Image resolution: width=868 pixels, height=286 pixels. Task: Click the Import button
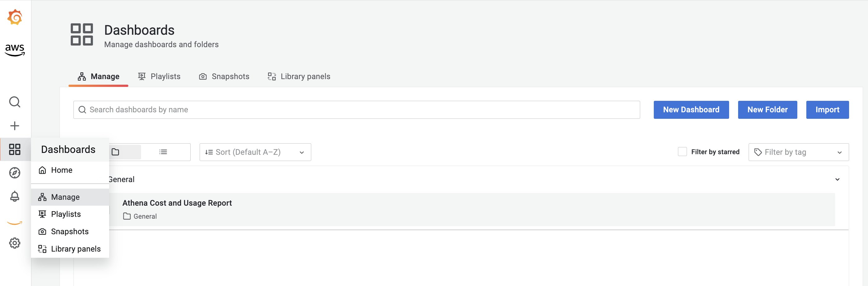coord(828,109)
